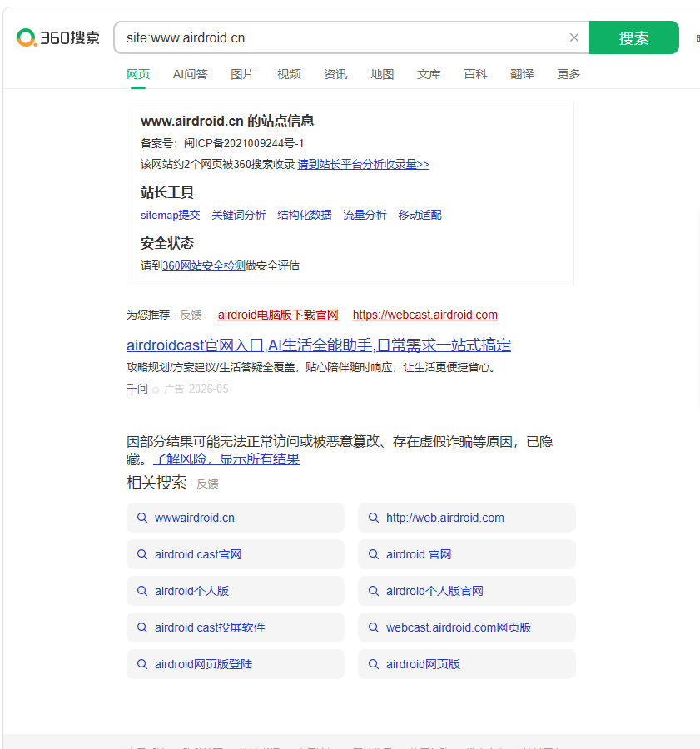Image resolution: width=700 pixels, height=749 pixels.
Task: Click magnifier icon beside airdroid cast官网
Action: (141, 554)
